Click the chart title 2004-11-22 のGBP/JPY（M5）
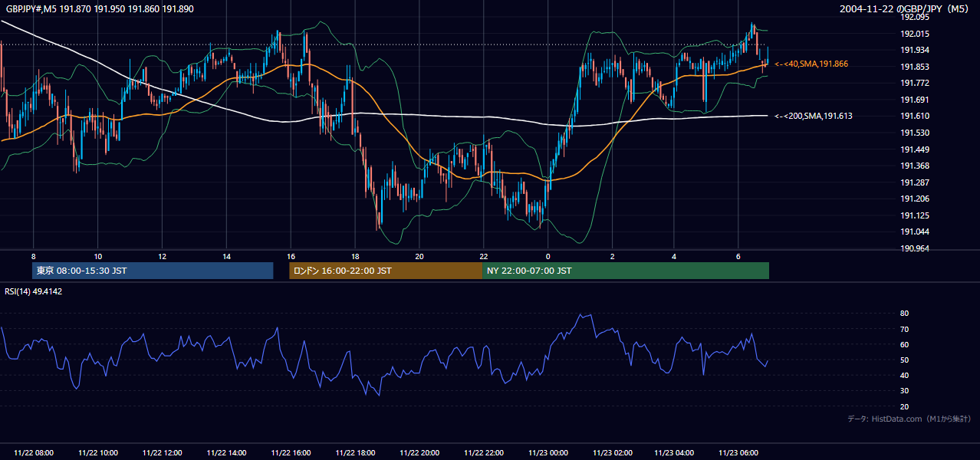 tap(906, 8)
